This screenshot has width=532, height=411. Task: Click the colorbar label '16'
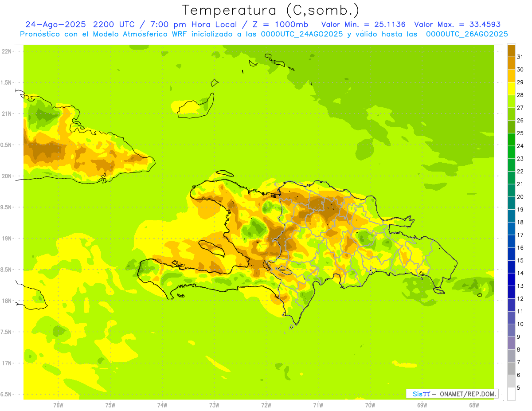pos(520,248)
